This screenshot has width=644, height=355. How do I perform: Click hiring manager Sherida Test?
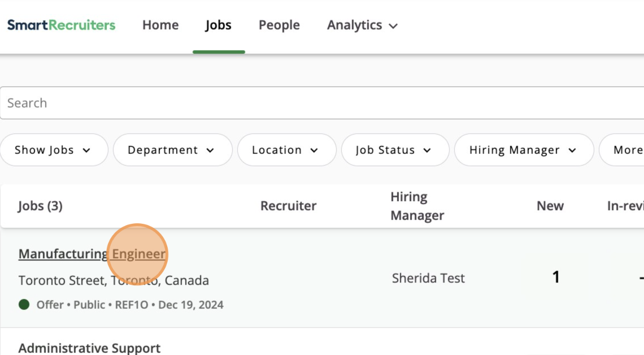point(428,278)
